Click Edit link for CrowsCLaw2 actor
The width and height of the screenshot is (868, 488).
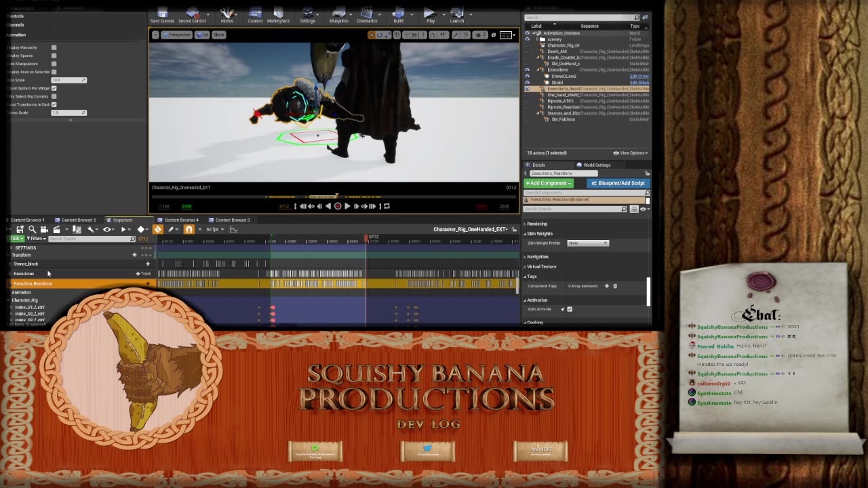tap(639, 77)
